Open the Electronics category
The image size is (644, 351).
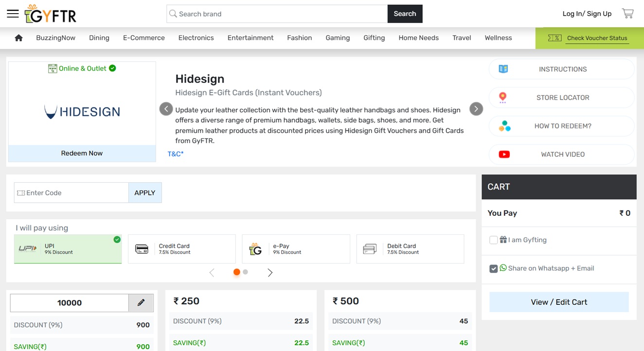click(196, 38)
